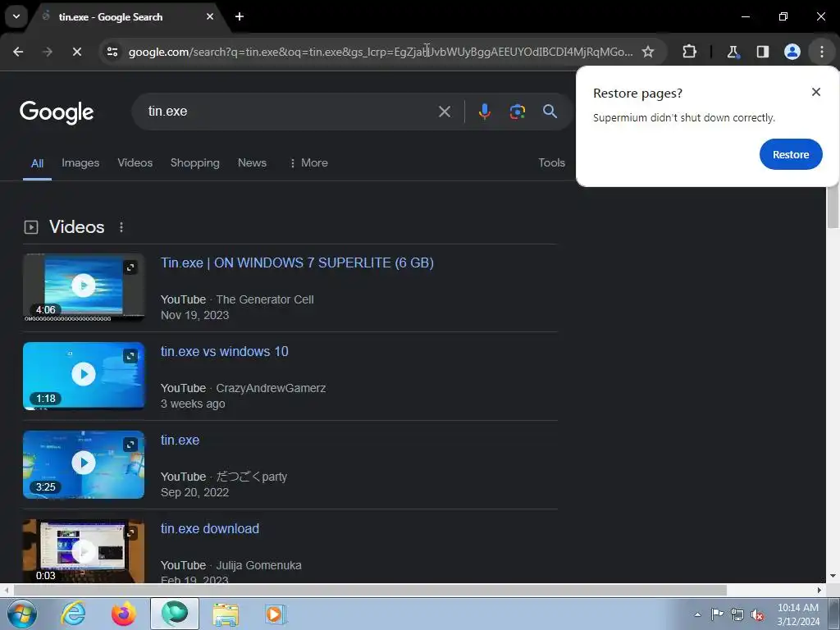Open the Windows Start menu
840x630 pixels.
click(x=21, y=614)
